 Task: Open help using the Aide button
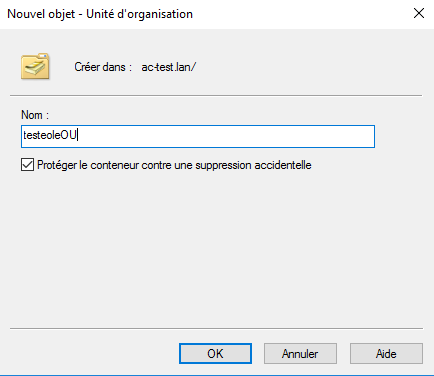point(386,353)
